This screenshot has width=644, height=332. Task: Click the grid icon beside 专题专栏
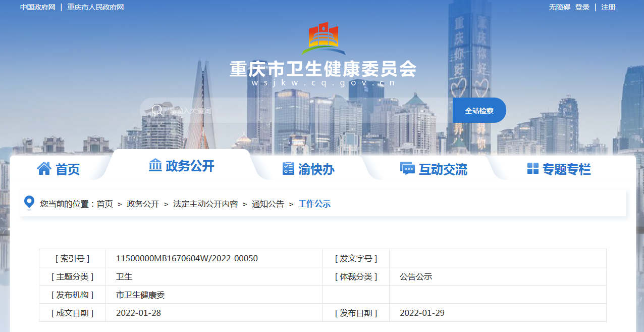point(532,168)
